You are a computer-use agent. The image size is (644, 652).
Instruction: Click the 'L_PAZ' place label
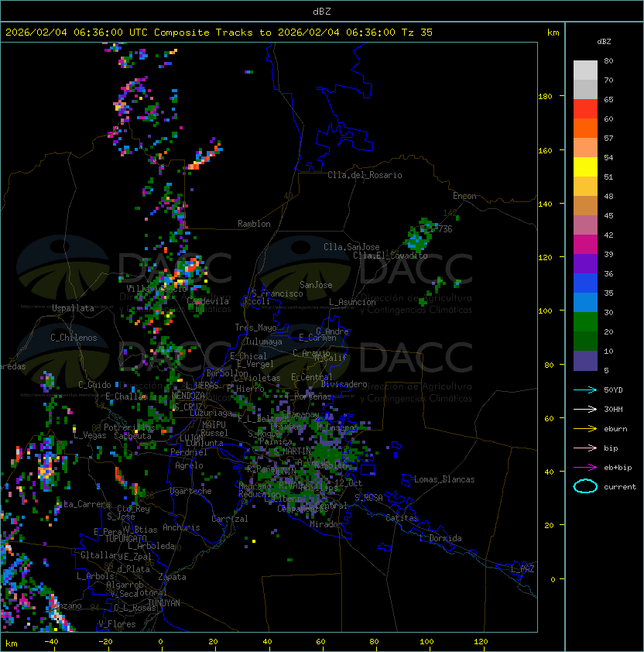click(522, 568)
